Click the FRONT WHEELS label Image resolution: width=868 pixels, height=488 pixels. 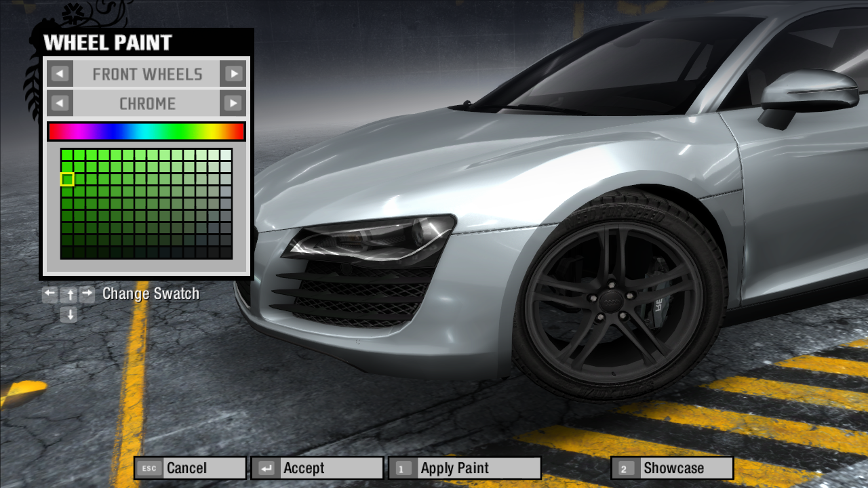(147, 74)
